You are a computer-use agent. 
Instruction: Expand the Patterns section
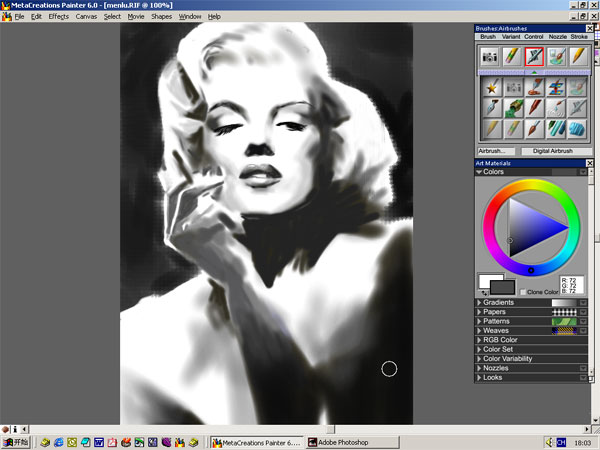(x=479, y=321)
